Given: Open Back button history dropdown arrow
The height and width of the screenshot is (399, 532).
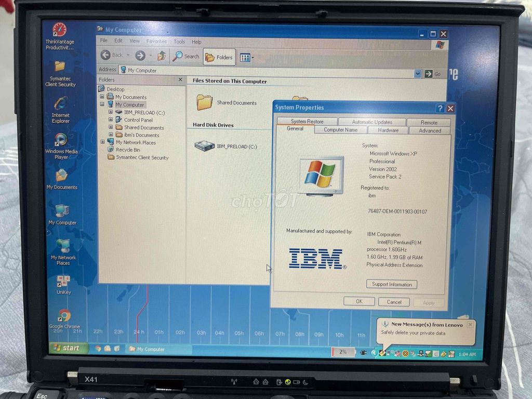Looking at the screenshot, I should point(128,55).
